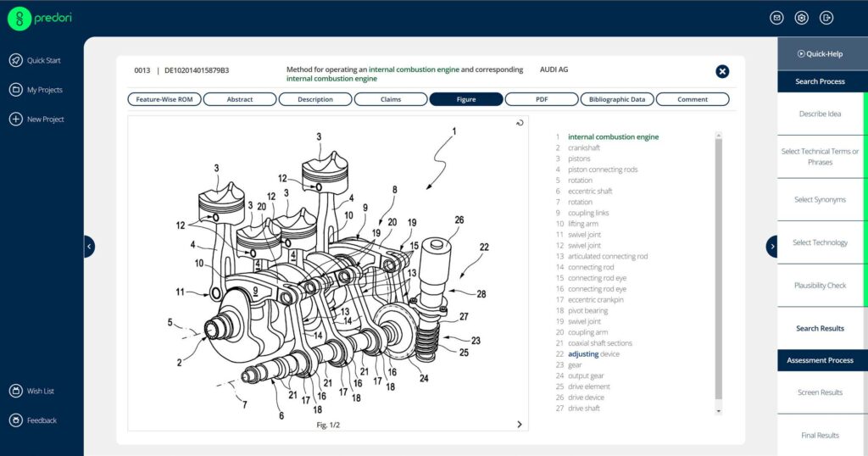Screen dimensions: 868x456
Task: Open Final Results step
Action: tap(820, 436)
